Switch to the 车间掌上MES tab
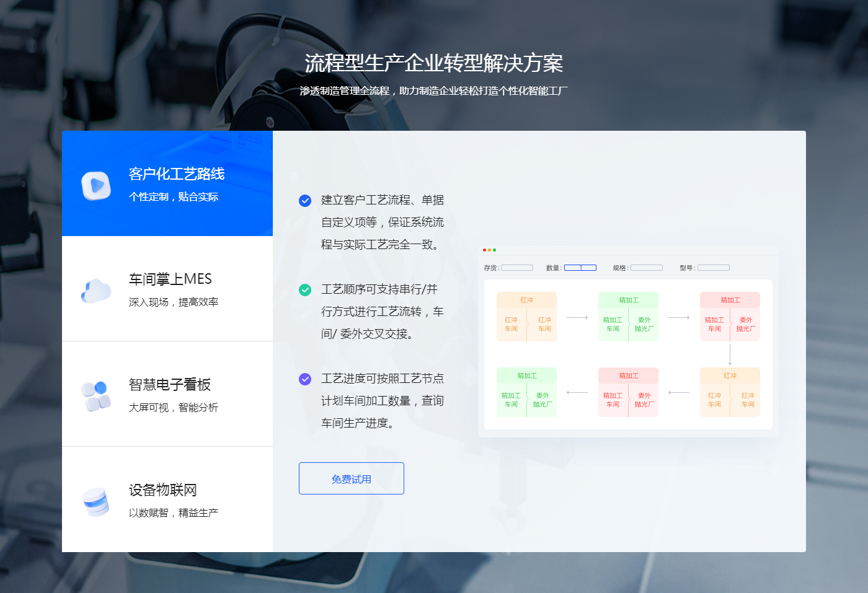 point(170,279)
